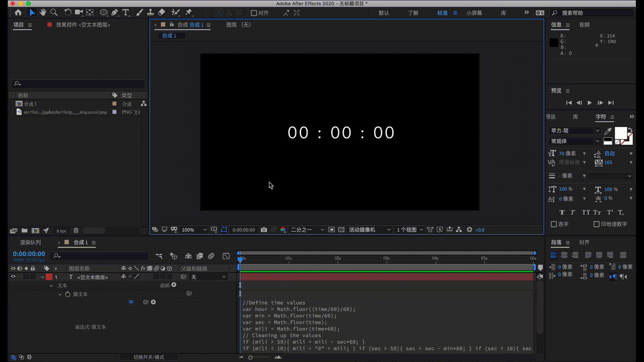Click the red label color of layer 1
This screenshot has height=362, width=644.
click(x=49, y=277)
